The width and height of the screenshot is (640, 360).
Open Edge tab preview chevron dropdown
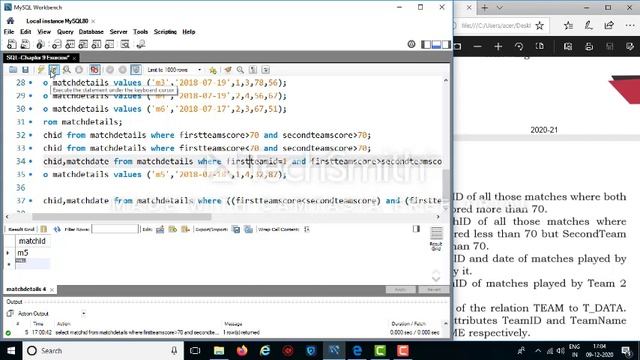[500, 7]
